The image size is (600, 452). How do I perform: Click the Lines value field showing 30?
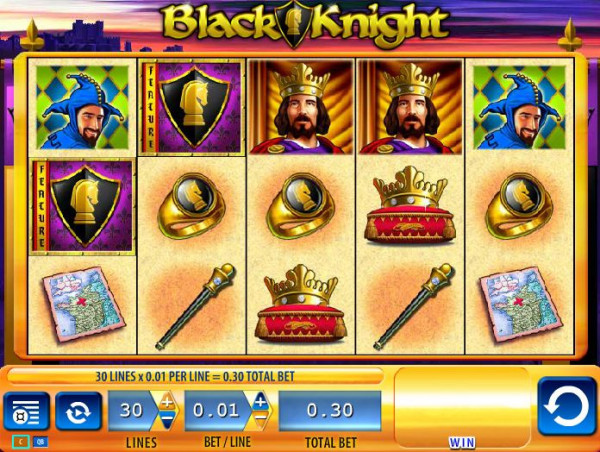[131, 411]
